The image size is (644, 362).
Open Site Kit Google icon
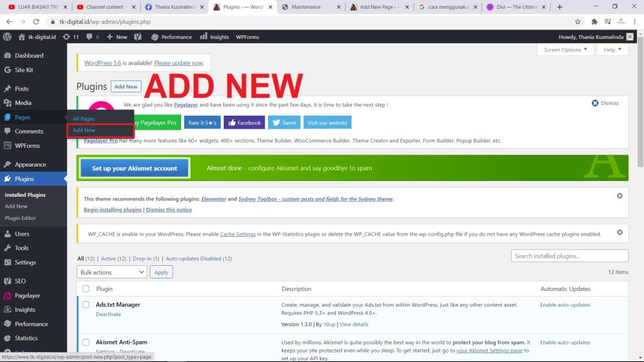[8, 70]
